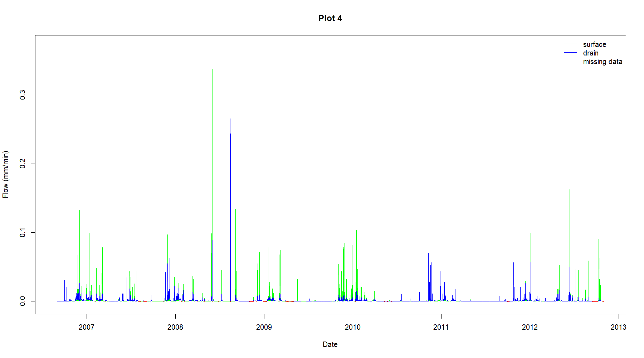Click the 2013 tick label on x-axis
Screen dimensions: 644x358
pyautogui.click(x=618, y=327)
